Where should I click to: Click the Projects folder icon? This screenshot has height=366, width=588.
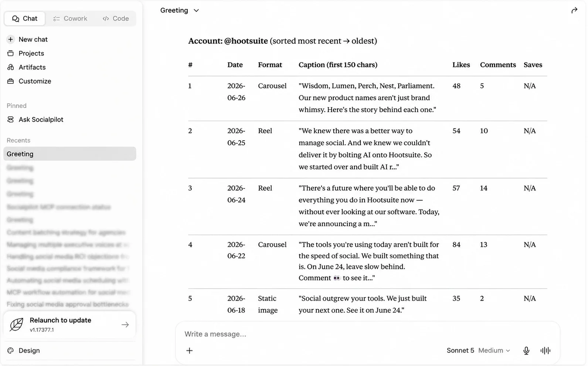(x=11, y=53)
